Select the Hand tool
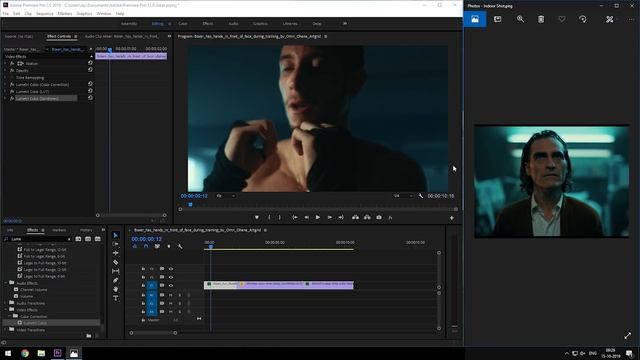This screenshot has width=640, height=360. pos(116,289)
